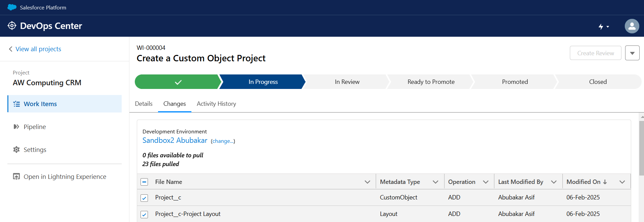Uncheck the Project__c-Project Layout row checkbox

144,214
